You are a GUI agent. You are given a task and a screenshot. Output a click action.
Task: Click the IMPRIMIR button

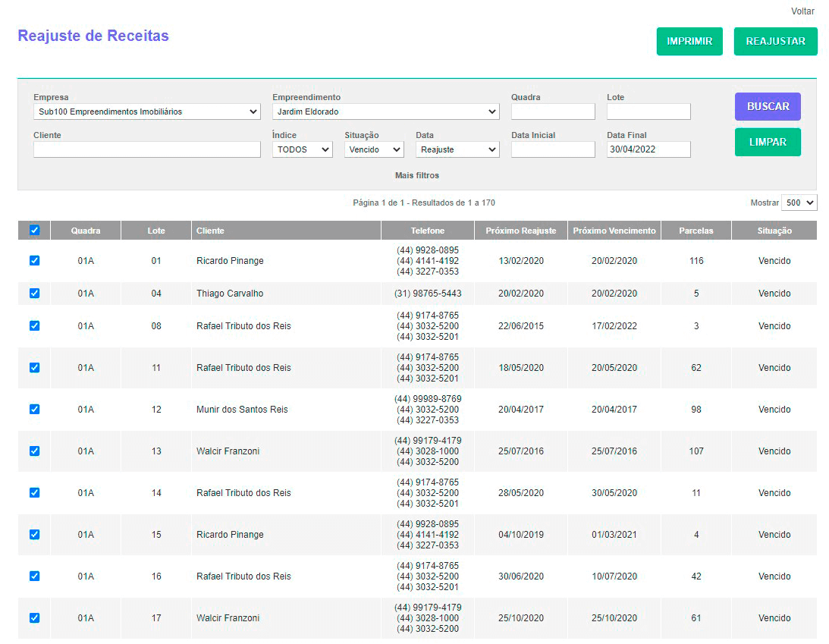coord(689,42)
